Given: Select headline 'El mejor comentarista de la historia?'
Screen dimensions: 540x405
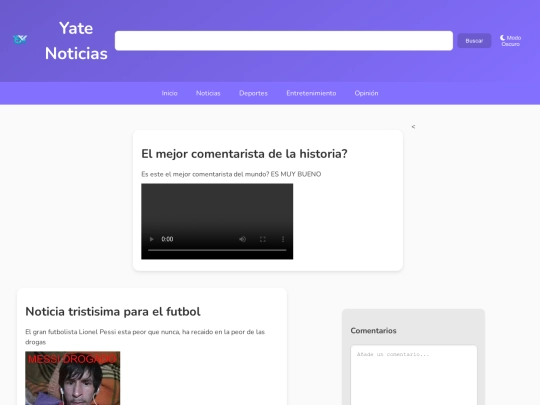Looking at the screenshot, I should point(244,154).
